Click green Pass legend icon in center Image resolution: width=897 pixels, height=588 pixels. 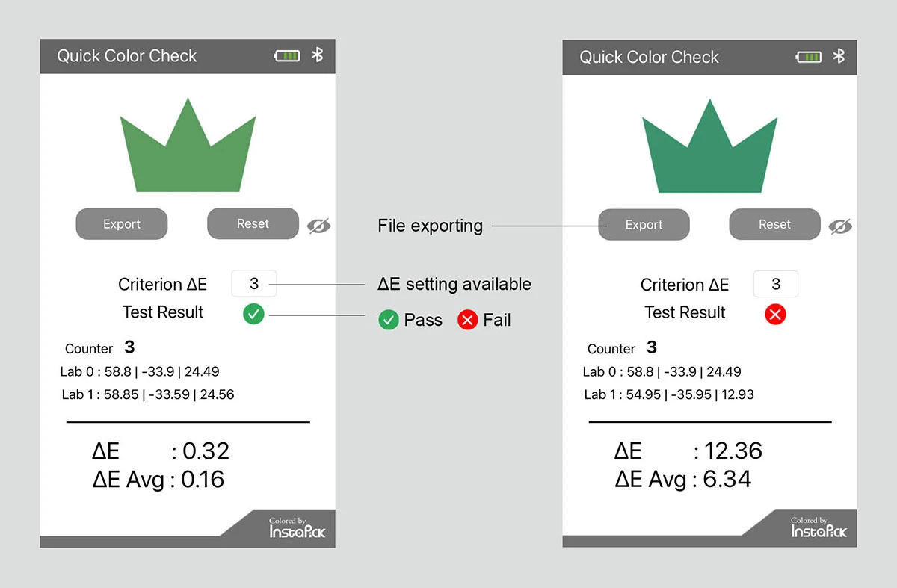pyautogui.click(x=388, y=321)
